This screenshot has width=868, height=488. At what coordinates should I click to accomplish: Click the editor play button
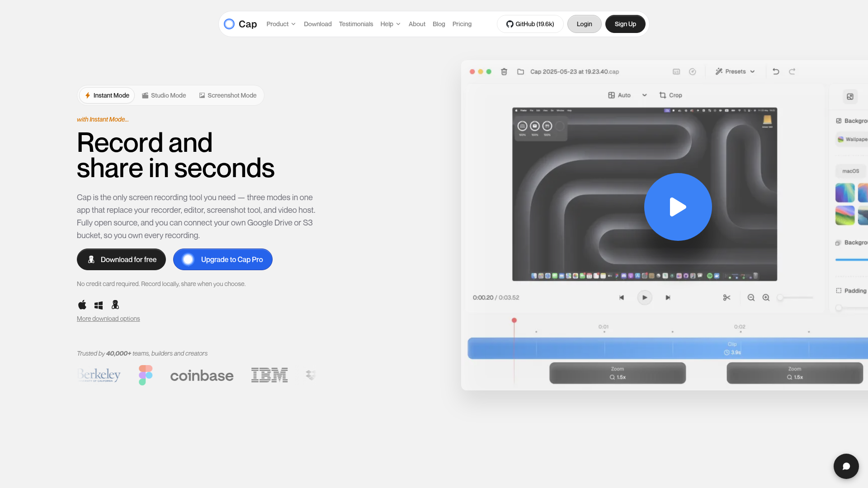(x=645, y=297)
